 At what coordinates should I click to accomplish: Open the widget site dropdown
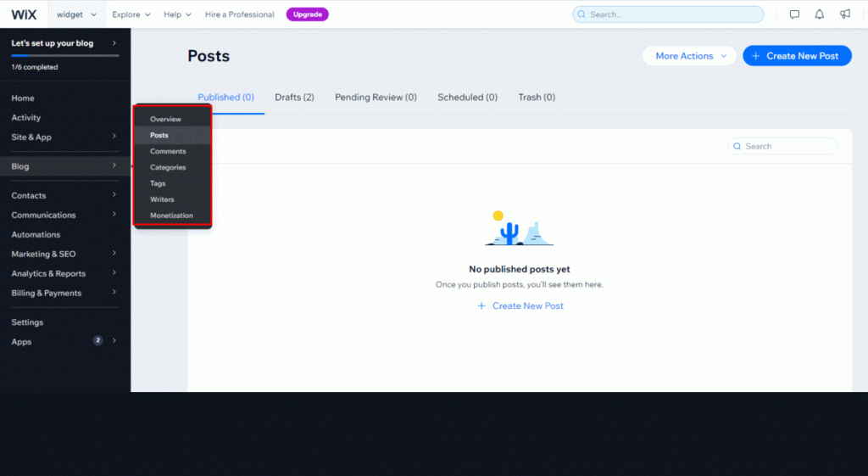[75, 14]
